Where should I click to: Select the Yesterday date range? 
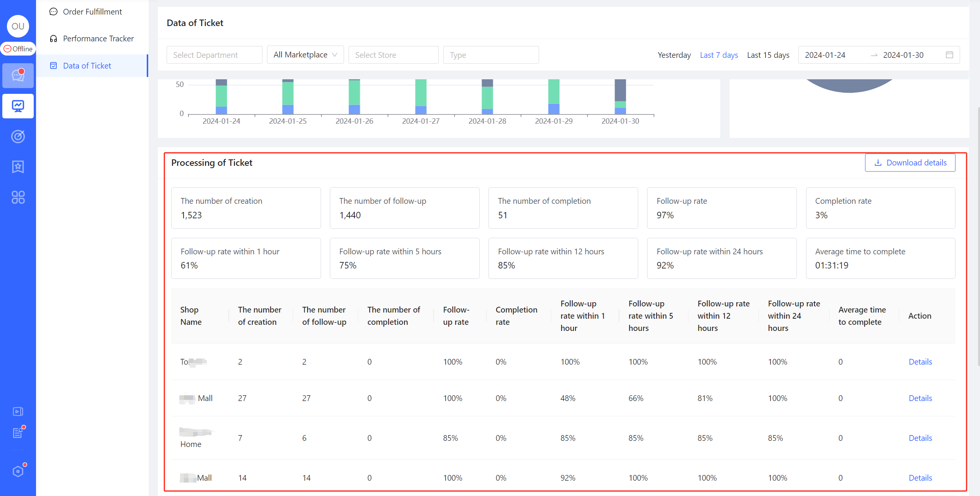(x=674, y=55)
